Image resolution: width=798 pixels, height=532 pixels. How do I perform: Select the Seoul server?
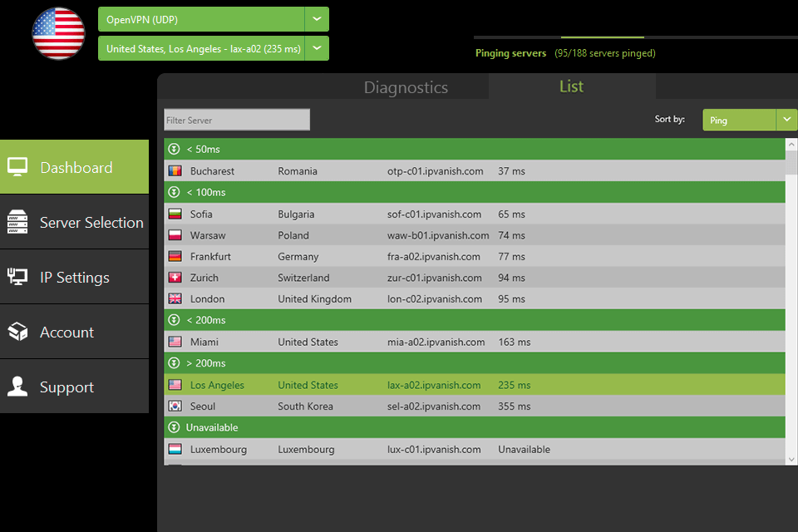pyautogui.click(x=475, y=406)
